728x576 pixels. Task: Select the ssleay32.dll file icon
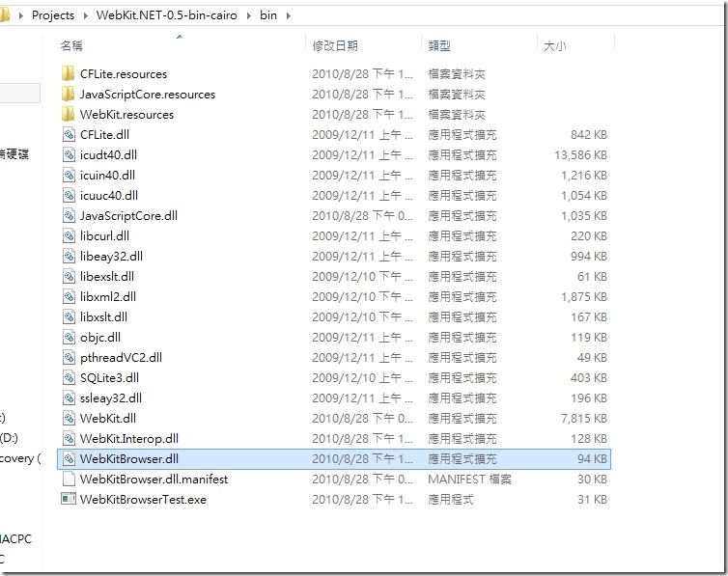pos(69,398)
